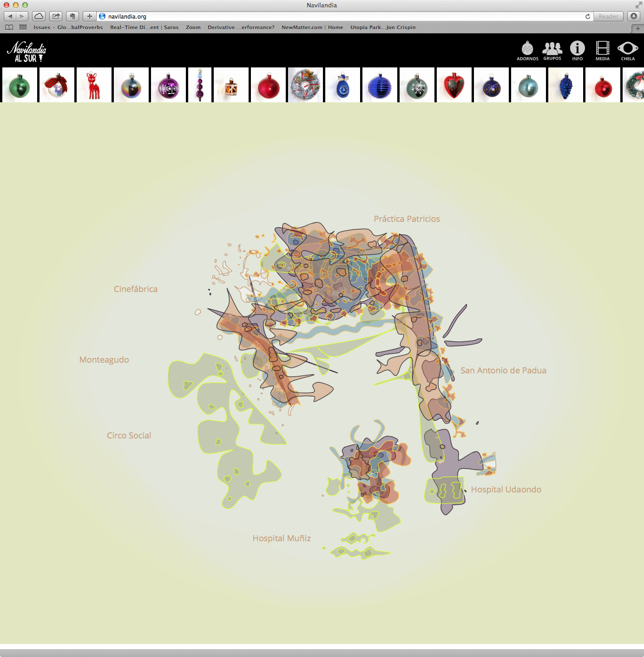Open the Circo Social map label
The image size is (644, 657).
point(129,436)
